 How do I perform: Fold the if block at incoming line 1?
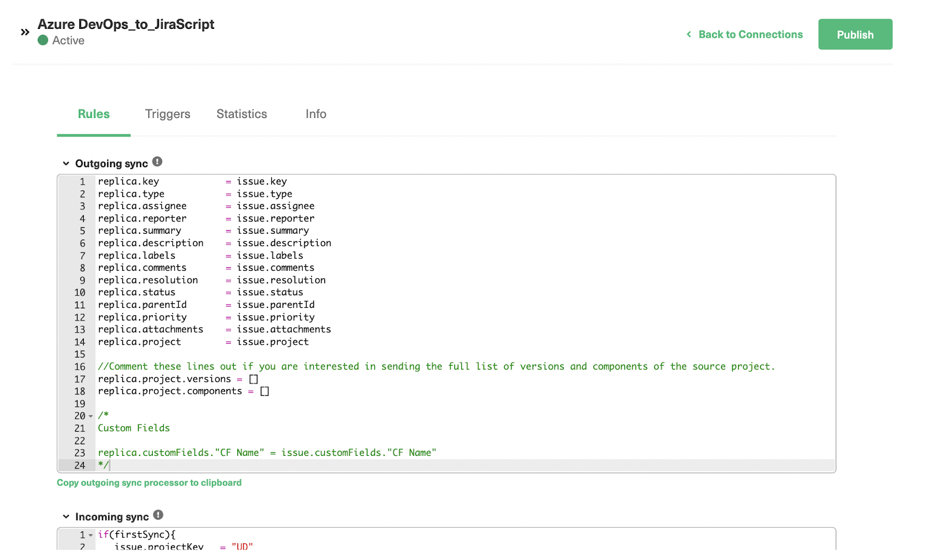pyautogui.click(x=91, y=535)
